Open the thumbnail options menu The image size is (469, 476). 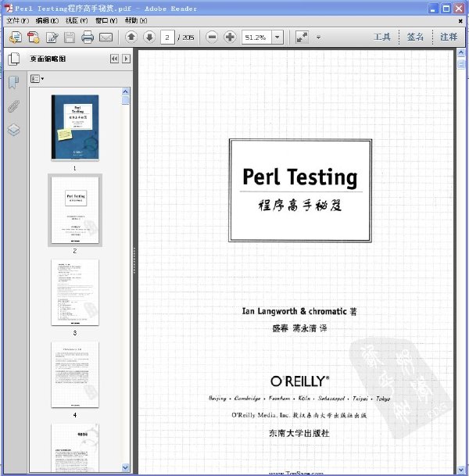coord(37,79)
